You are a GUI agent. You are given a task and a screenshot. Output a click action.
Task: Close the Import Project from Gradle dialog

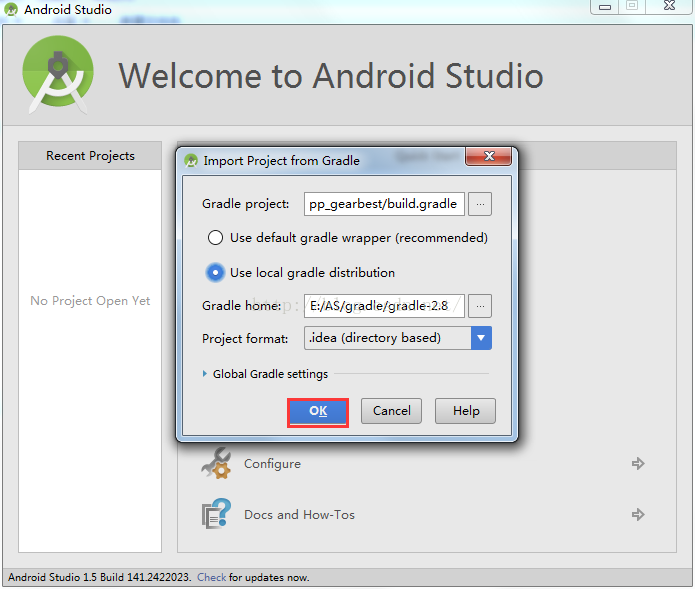(x=488, y=156)
